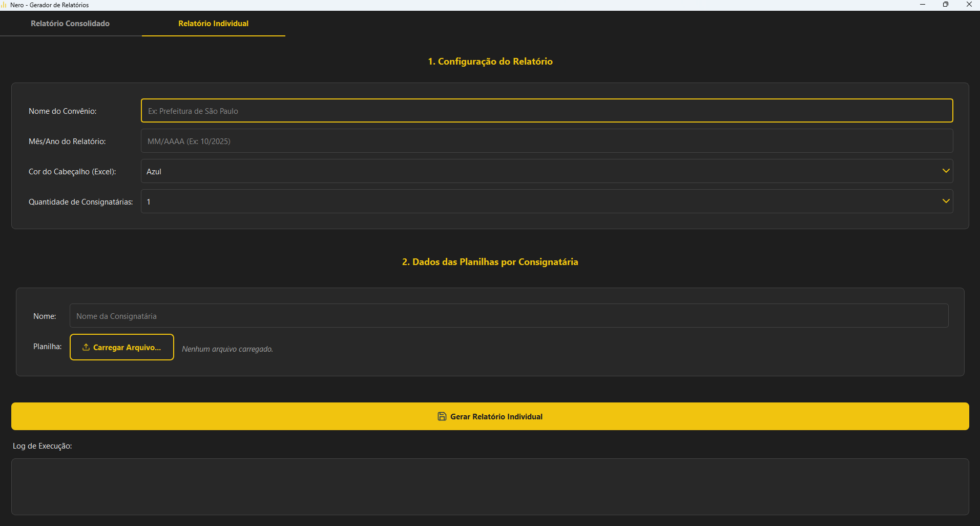Click inside the Log de Execução box

point(490,487)
